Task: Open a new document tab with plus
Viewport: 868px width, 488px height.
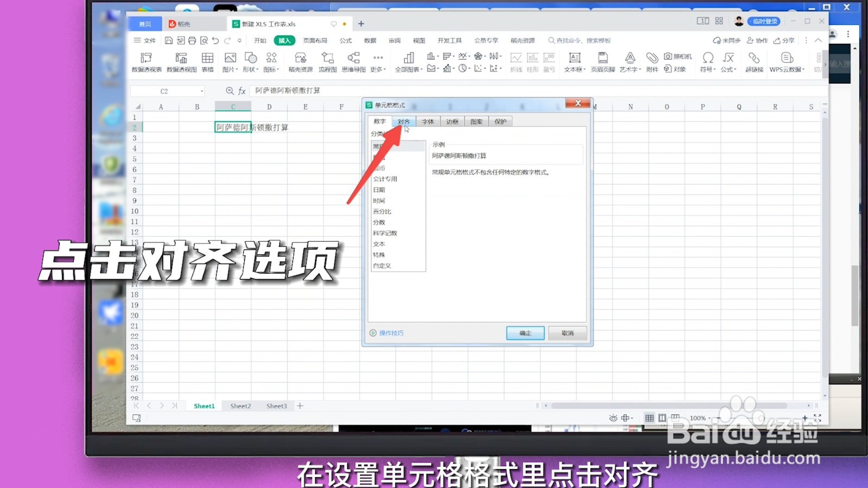Action: pyautogui.click(x=361, y=24)
